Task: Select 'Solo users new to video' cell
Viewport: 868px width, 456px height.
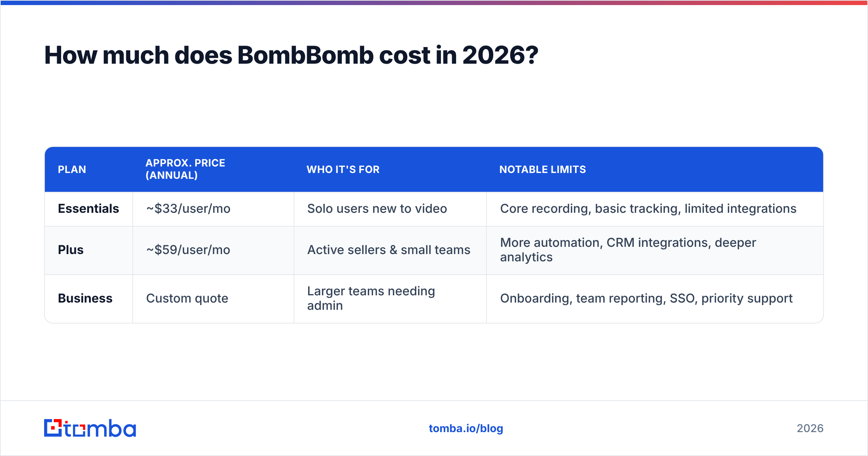Action: (x=390, y=209)
